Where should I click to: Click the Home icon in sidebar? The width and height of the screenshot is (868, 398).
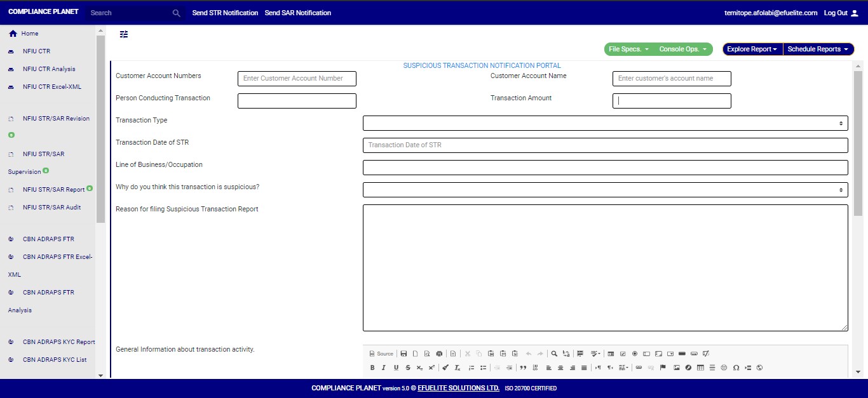13,34
